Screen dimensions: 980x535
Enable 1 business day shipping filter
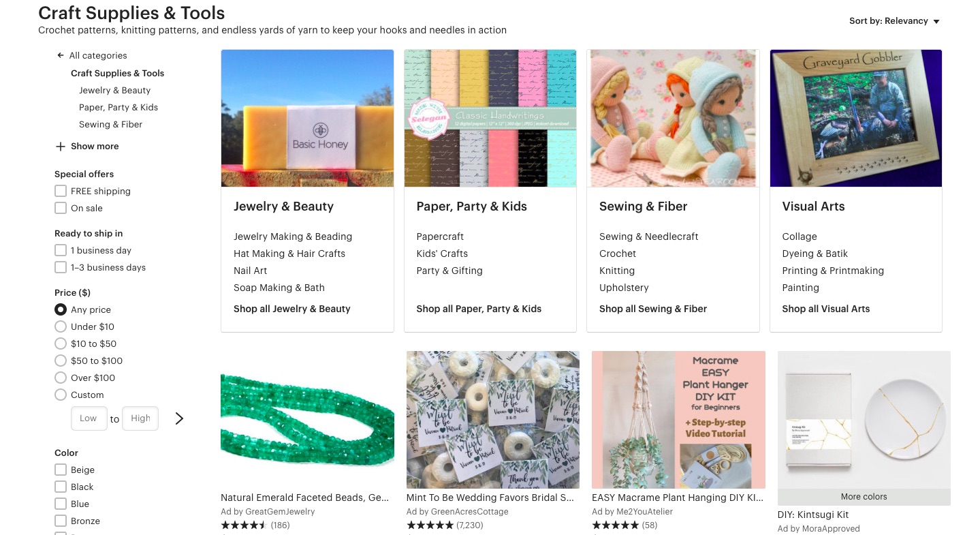(61, 250)
